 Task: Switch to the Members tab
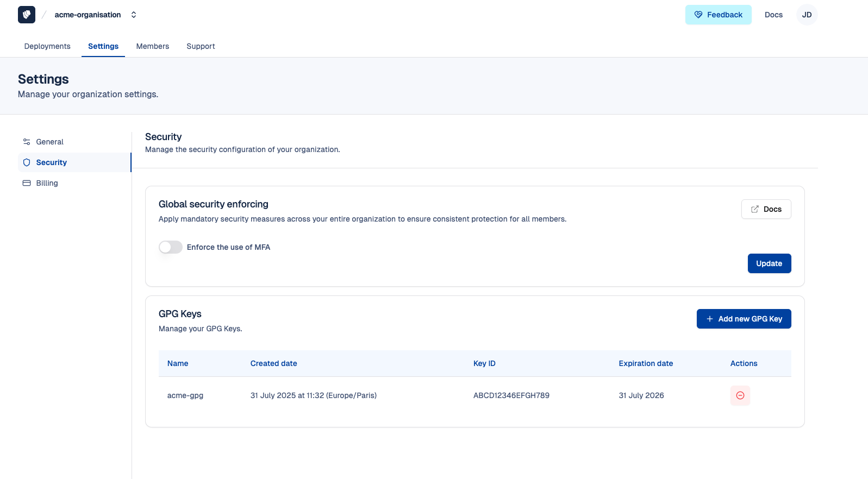(x=152, y=46)
